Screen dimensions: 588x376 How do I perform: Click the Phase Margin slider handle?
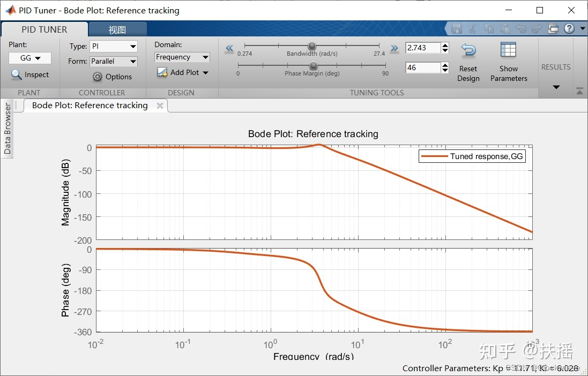(314, 65)
